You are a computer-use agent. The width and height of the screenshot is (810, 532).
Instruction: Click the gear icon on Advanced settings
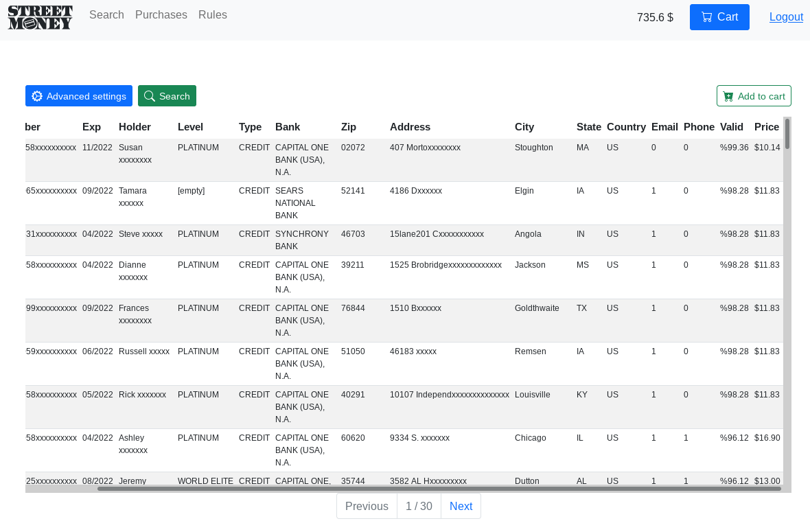(37, 95)
